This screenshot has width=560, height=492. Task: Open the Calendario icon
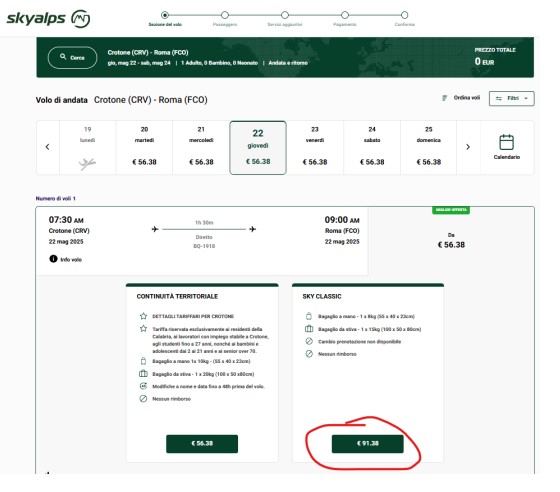coord(506,142)
